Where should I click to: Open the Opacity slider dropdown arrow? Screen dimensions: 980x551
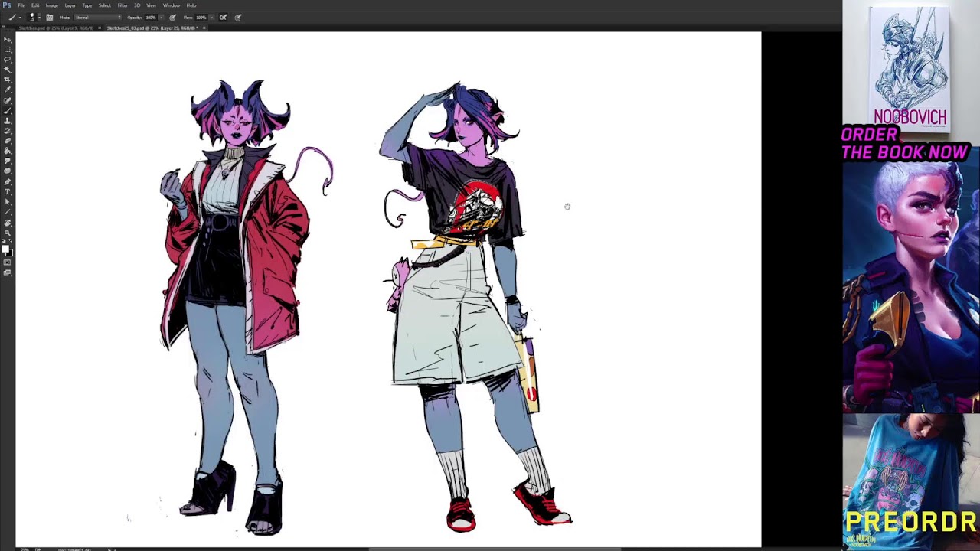162,18
